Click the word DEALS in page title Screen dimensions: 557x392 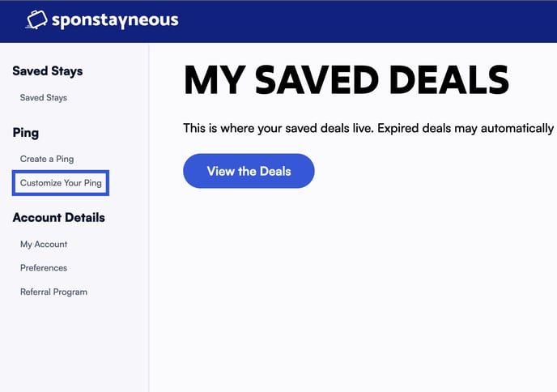click(x=449, y=80)
